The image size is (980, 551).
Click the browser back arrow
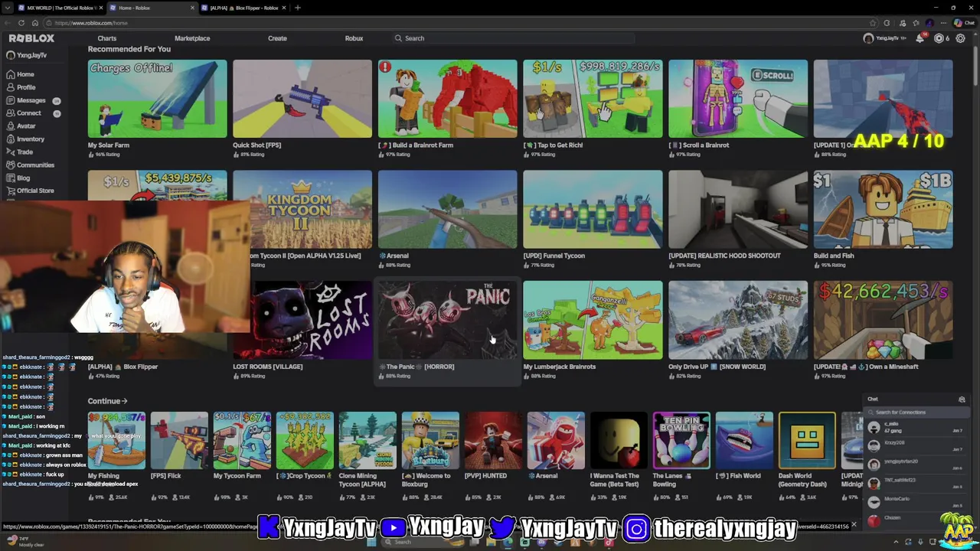coord(8,23)
